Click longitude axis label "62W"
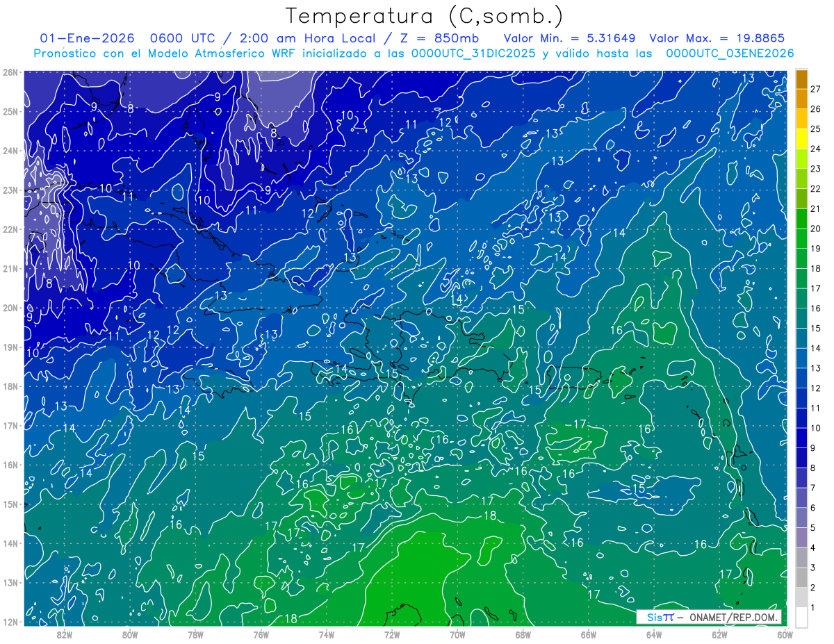 click(719, 634)
